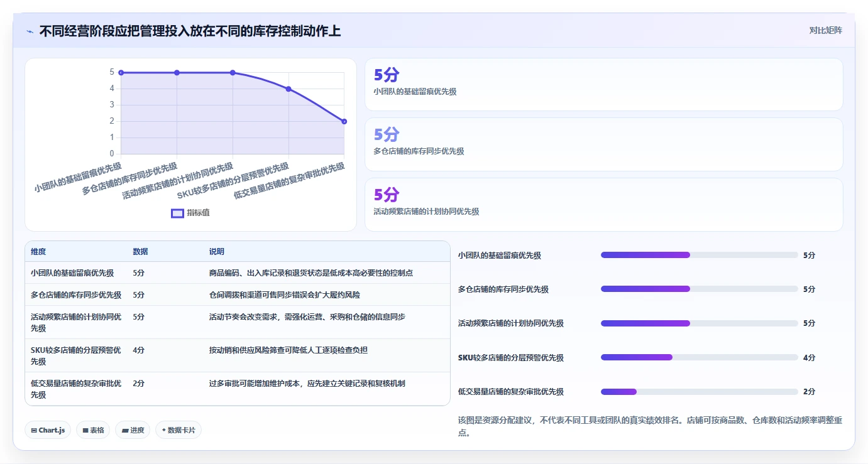Click the description 过多审批可能增加维护成本,应先建立关键记录和复核机制

(307, 384)
